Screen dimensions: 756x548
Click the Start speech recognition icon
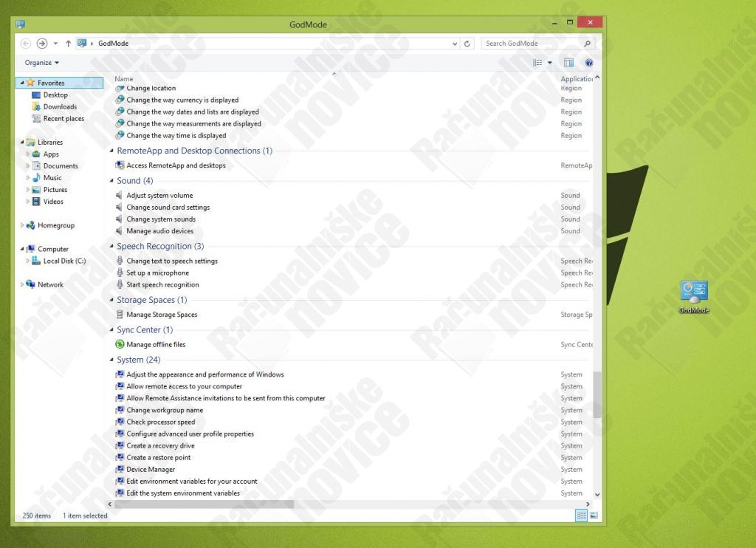pyautogui.click(x=120, y=284)
